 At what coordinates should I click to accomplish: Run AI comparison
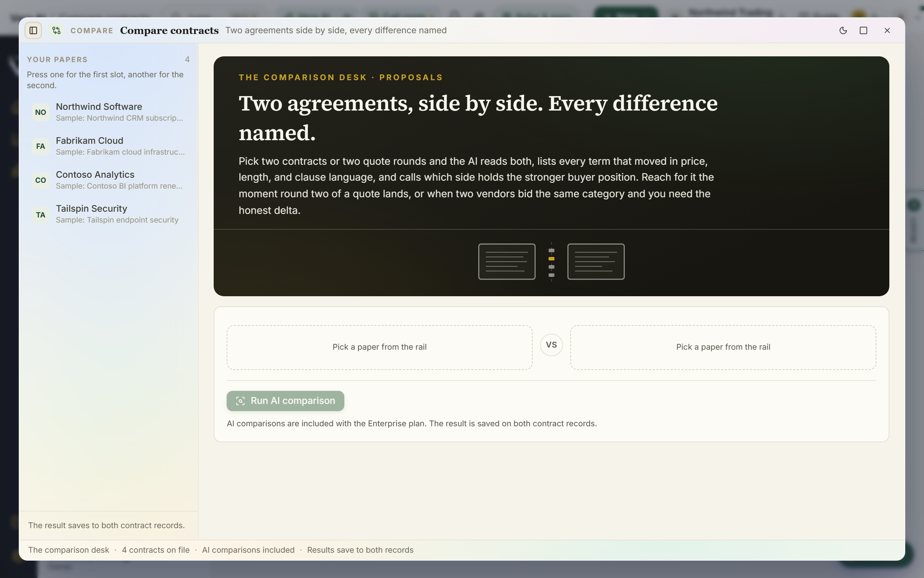click(x=285, y=401)
